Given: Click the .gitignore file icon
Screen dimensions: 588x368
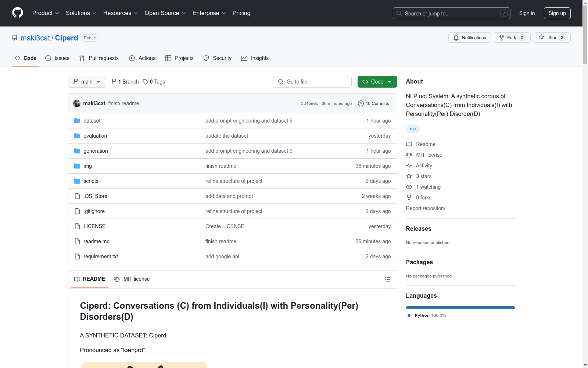Looking at the screenshot, I should 77,211.
